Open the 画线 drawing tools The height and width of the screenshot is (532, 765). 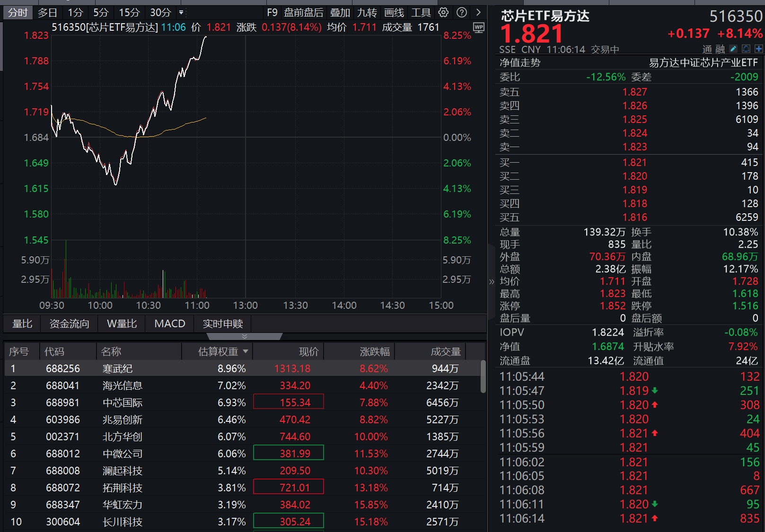pyautogui.click(x=394, y=13)
